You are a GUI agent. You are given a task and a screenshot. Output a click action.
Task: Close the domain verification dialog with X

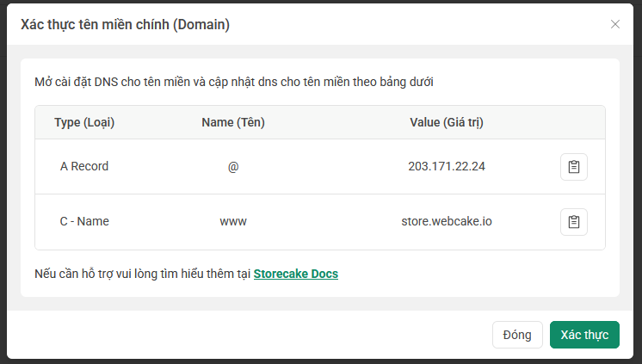(x=615, y=24)
